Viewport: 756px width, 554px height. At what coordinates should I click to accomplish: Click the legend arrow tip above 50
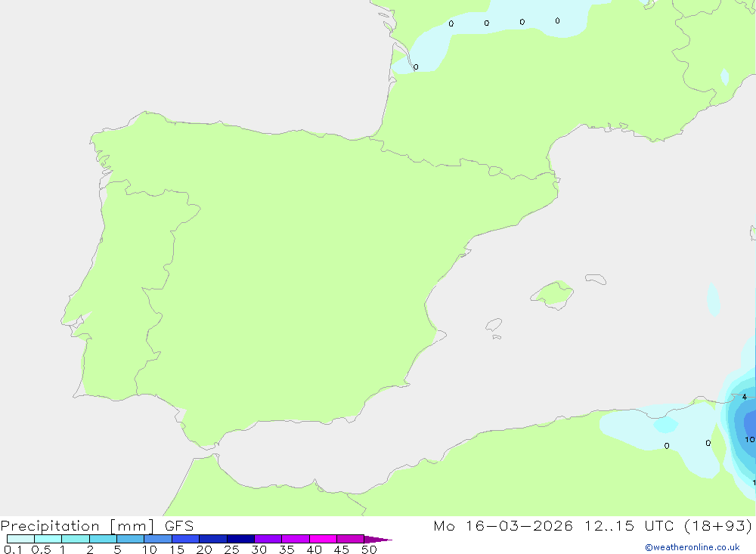tap(378, 540)
